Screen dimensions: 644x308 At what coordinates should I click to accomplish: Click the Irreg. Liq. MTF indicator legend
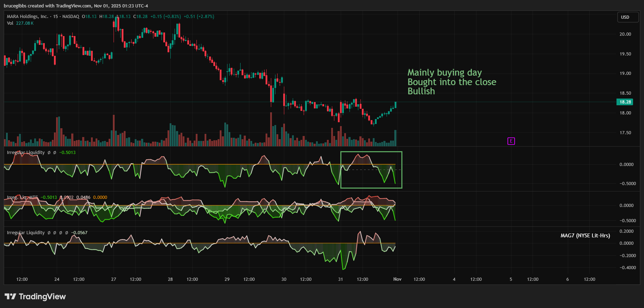coord(22,197)
